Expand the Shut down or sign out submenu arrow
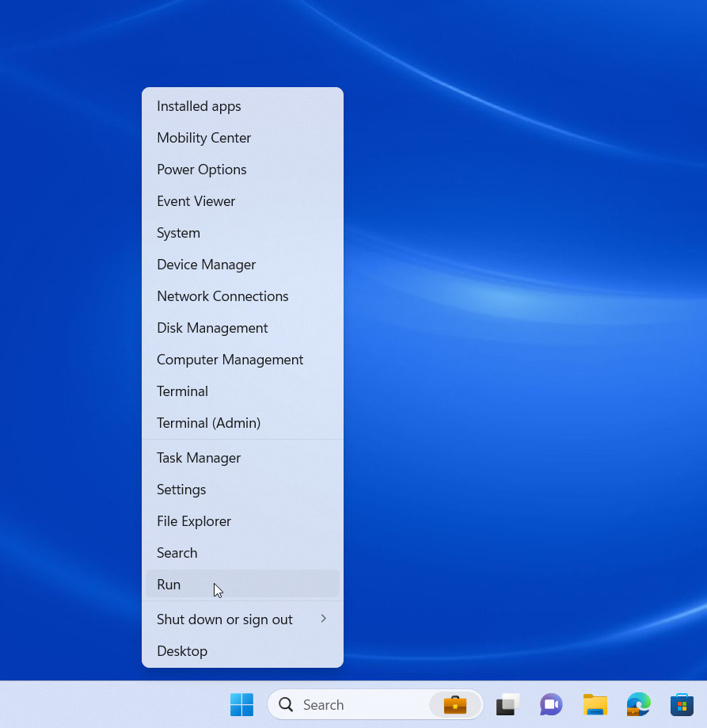Image resolution: width=707 pixels, height=728 pixels. pos(323,619)
